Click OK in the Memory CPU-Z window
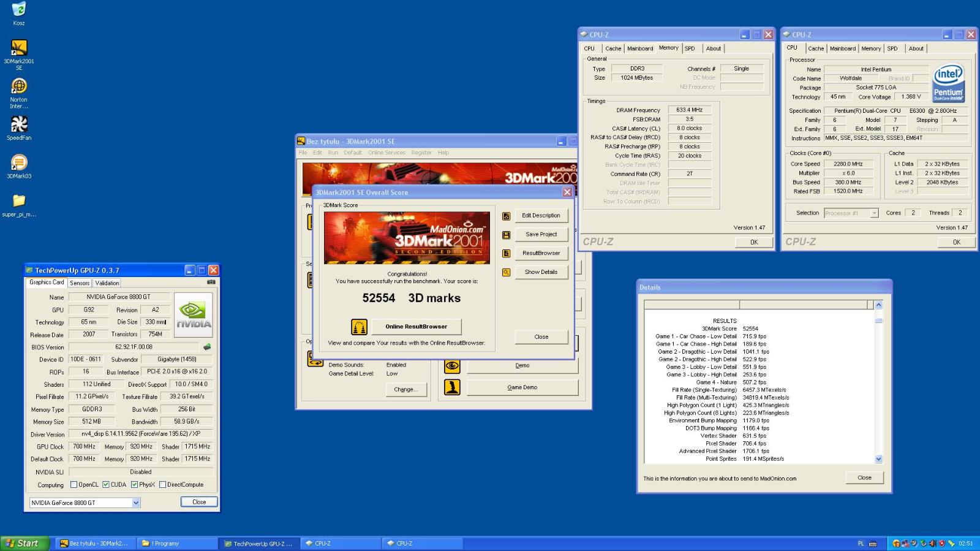The image size is (980, 551). point(754,242)
